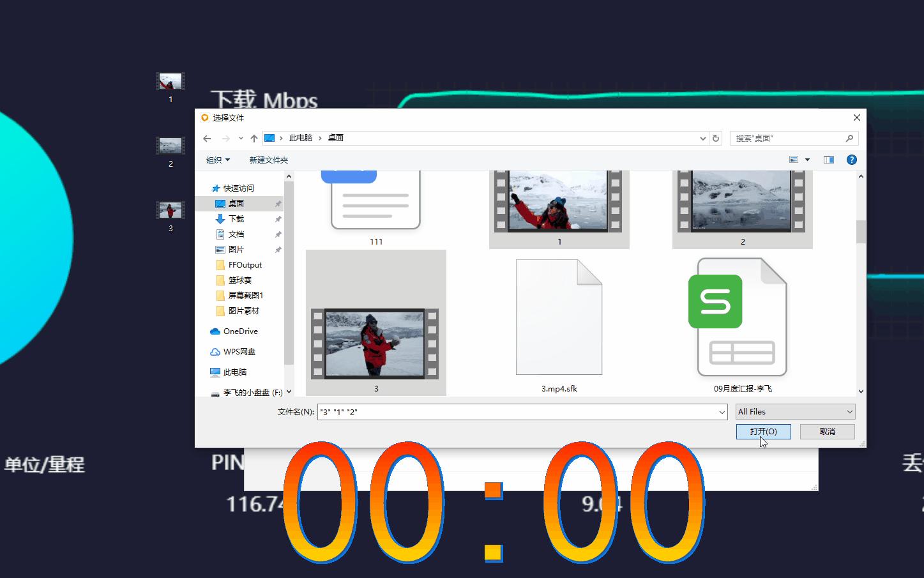This screenshot has width=924, height=578.
Task: Go back using the back arrow
Action: click(x=207, y=139)
